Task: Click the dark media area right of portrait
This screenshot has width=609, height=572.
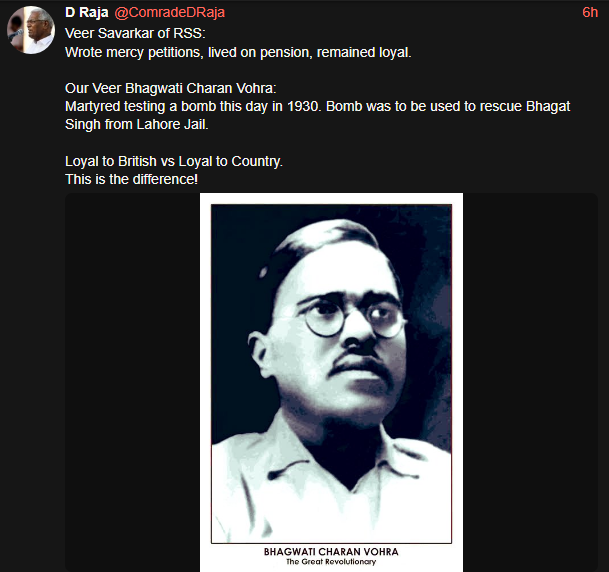Action: pyautogui.click(x=530, y=382)
